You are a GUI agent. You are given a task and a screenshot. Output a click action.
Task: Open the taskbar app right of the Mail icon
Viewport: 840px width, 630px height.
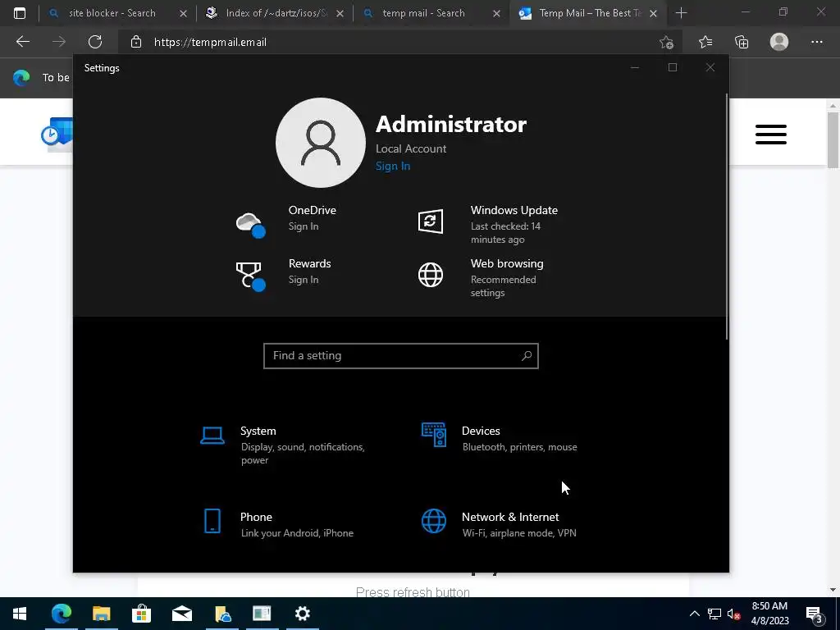221,614
